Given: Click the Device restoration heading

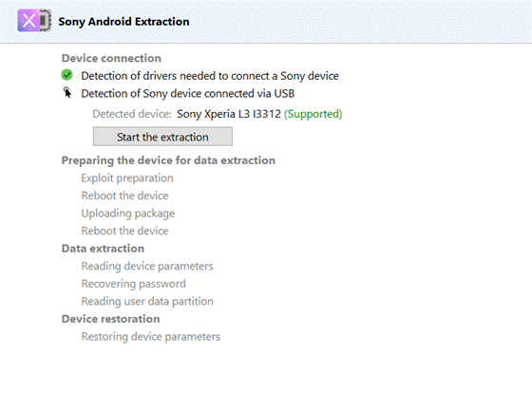Looking at the screenshot, I should 110,319.
